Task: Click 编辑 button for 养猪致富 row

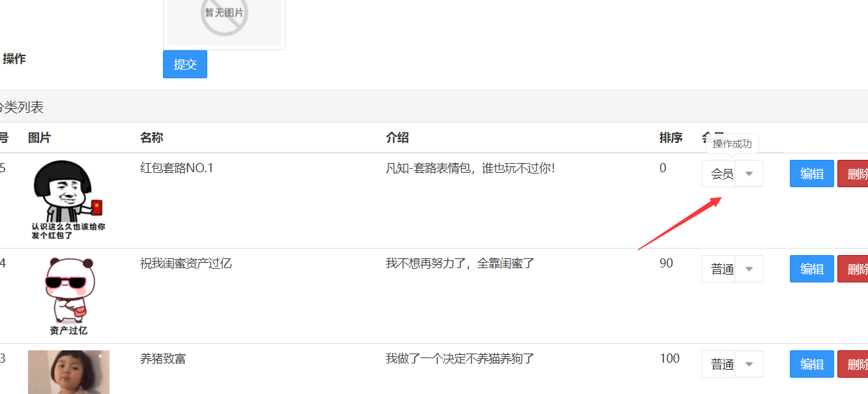Action: (812, 364)
